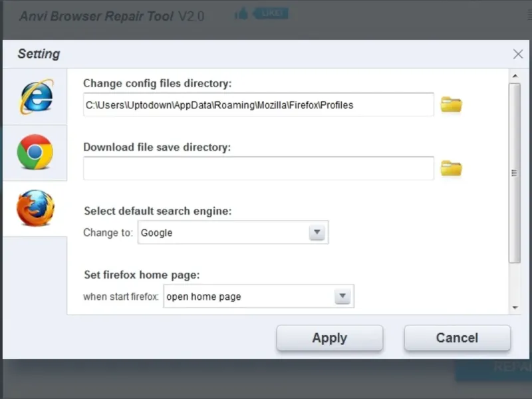Click the settings panel scrollbar thumb
Screen dimensions: 532x399
point(515,173)
